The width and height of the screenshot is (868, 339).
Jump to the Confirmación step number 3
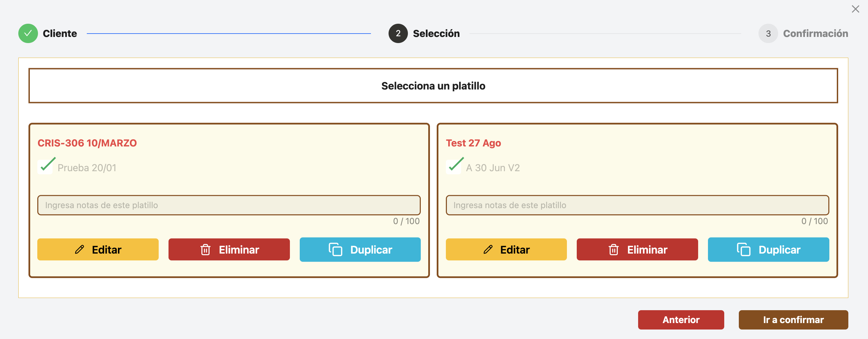click(x=768, y=34)
